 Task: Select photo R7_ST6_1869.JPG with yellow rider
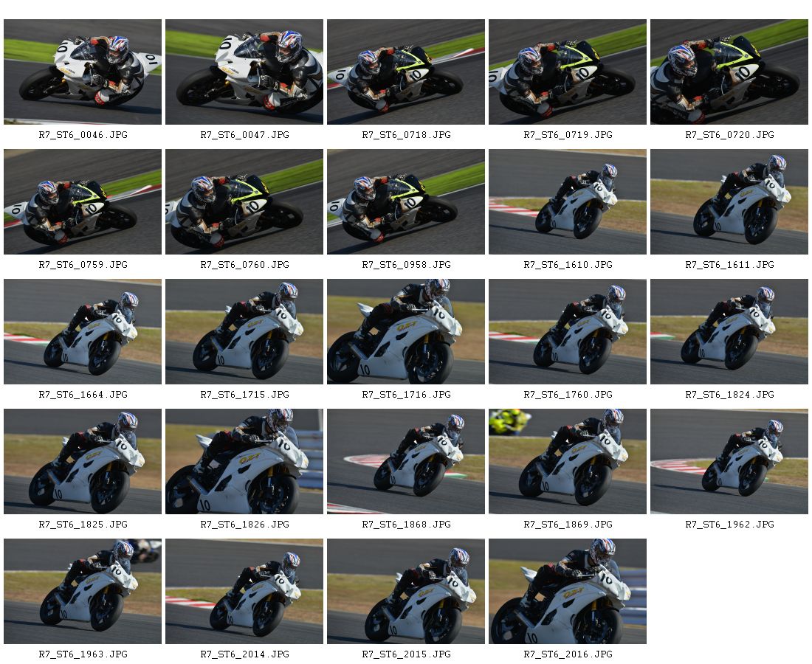coord(567,462)
